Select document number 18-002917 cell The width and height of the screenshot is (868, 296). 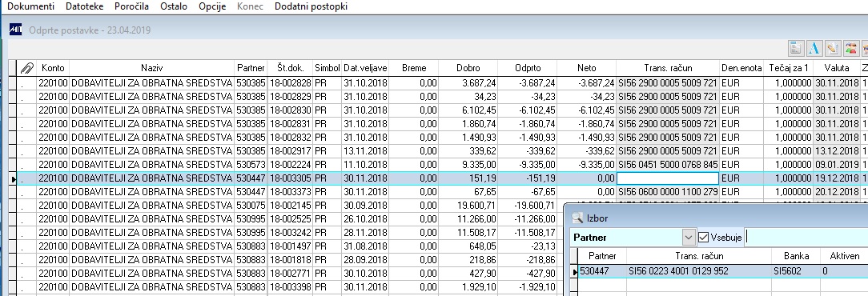[x=290, y=151]
